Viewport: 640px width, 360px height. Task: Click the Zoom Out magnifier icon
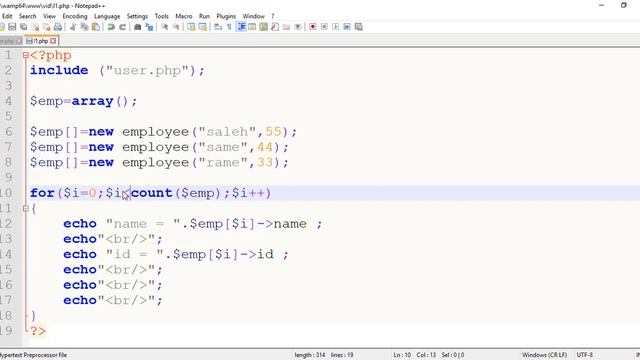(176, 27)
